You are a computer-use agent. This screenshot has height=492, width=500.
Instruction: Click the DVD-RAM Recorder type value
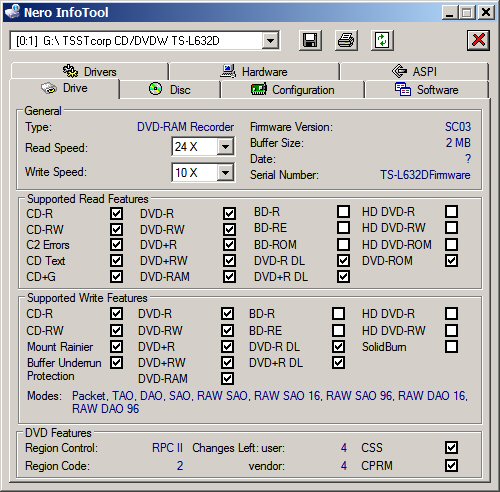click(185, 127)
